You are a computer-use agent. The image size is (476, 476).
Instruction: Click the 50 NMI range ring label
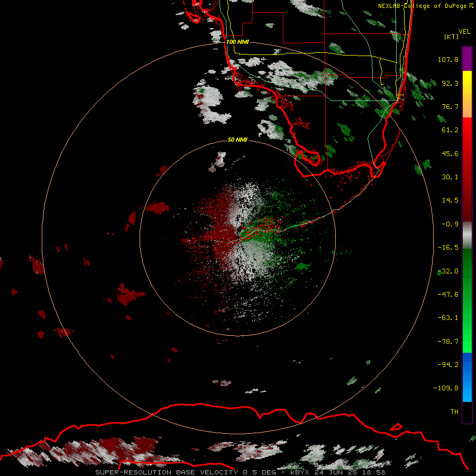point(237,140)
